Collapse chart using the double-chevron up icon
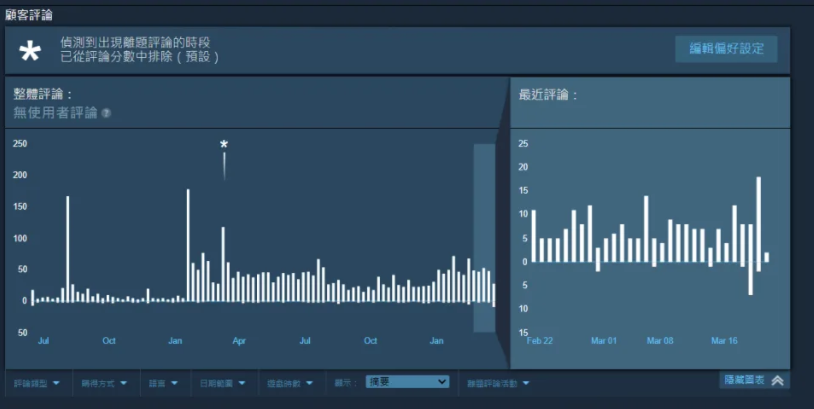Image resolution: width=814 pixels, height=409 pixels. 778,380
